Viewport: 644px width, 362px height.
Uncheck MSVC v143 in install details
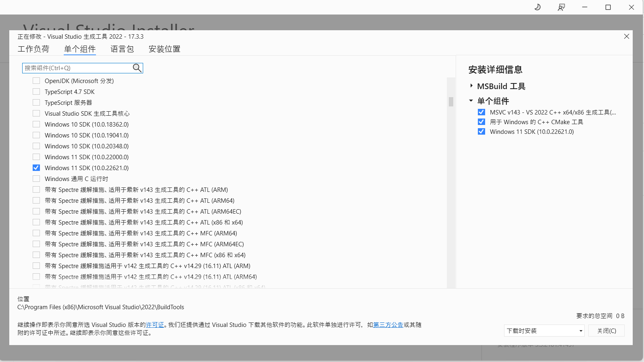481,112
